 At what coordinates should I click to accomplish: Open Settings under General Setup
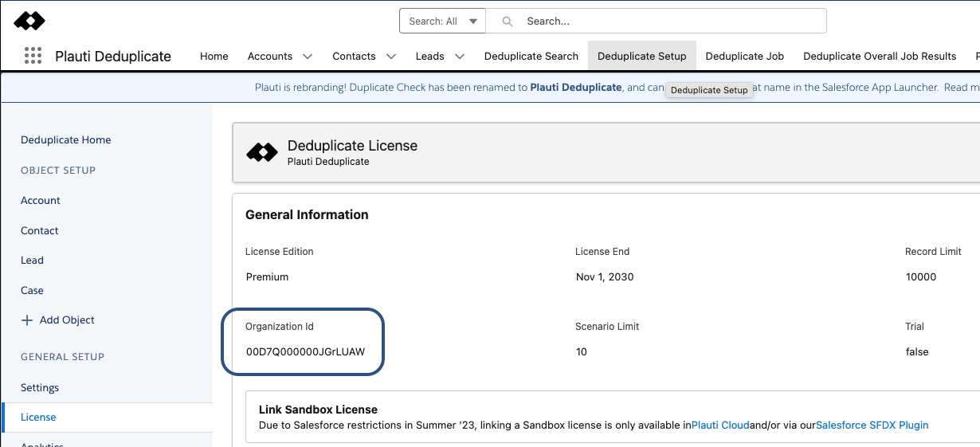coord(40,388)
